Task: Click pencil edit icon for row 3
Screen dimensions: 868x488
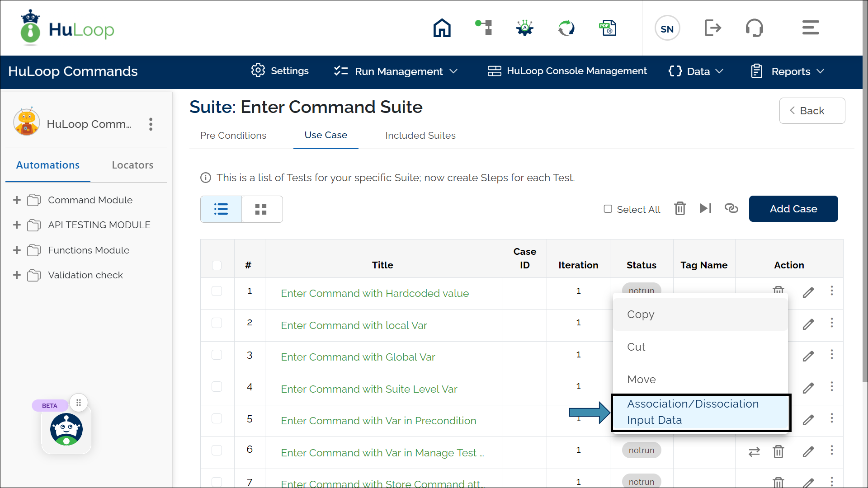Action: click(x=808, y=356)
